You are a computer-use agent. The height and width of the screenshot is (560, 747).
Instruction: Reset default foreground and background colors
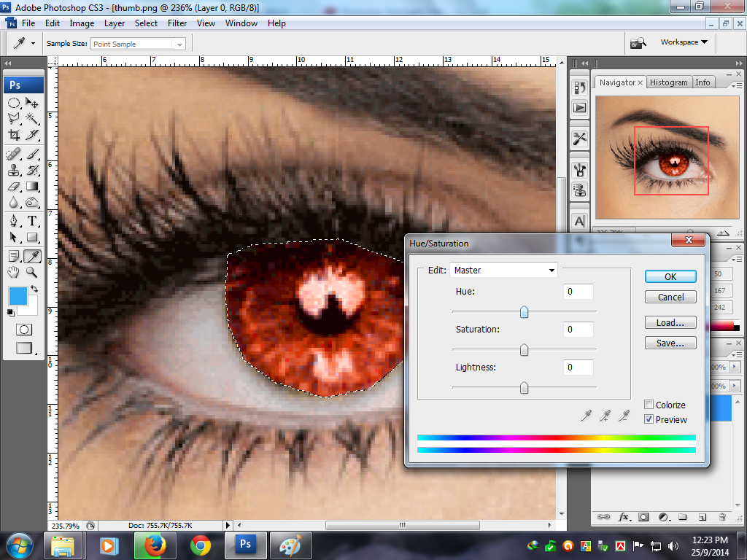pos(10,312)
